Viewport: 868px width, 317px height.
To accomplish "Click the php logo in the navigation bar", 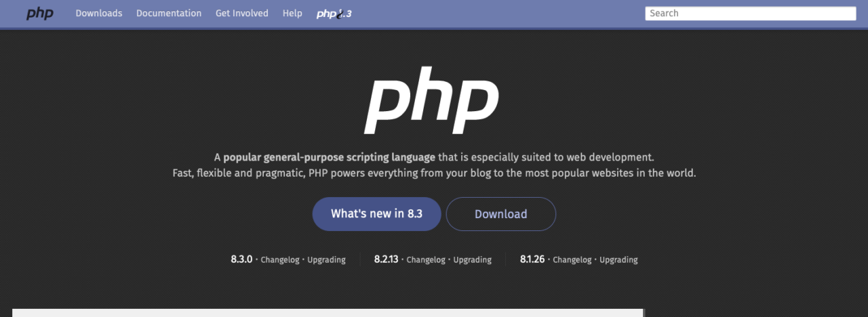I will 40,14.
